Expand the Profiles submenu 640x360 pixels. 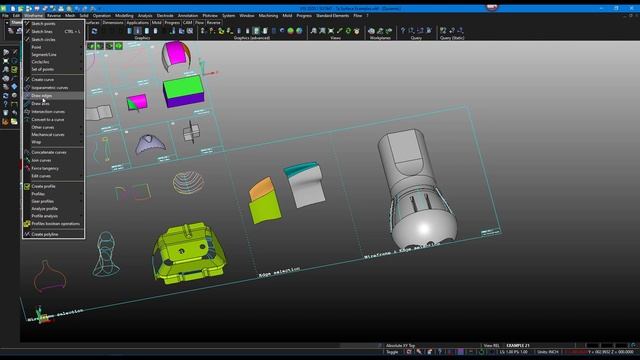click(x=53, y=194)
